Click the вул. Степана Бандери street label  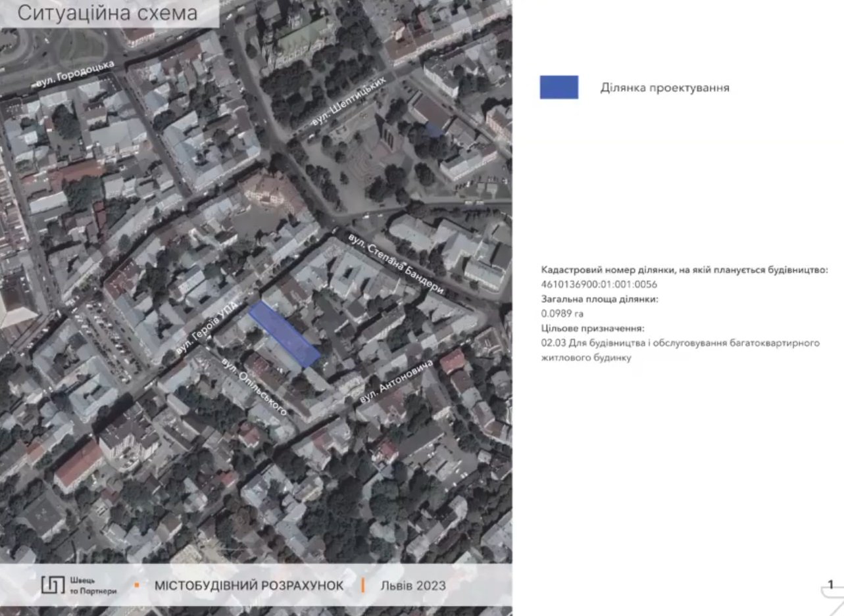click(x=397, y=263)
